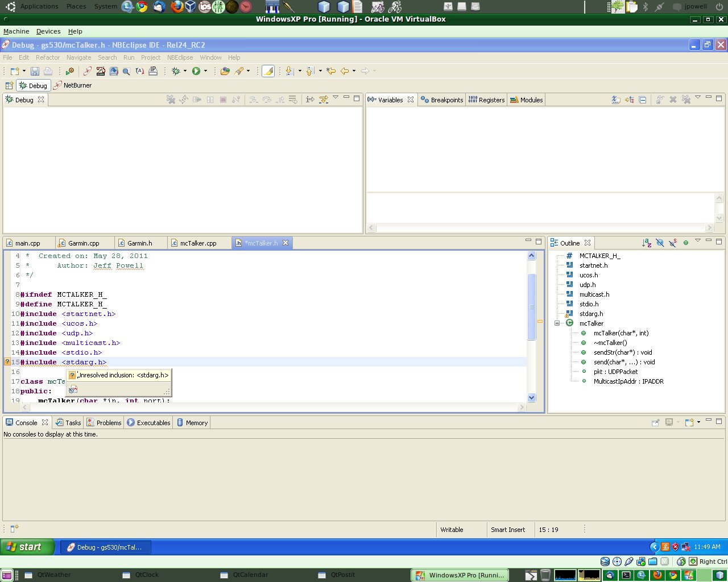
Task: Click the Build gear icon in toolbar
Action: coord(70,71)
